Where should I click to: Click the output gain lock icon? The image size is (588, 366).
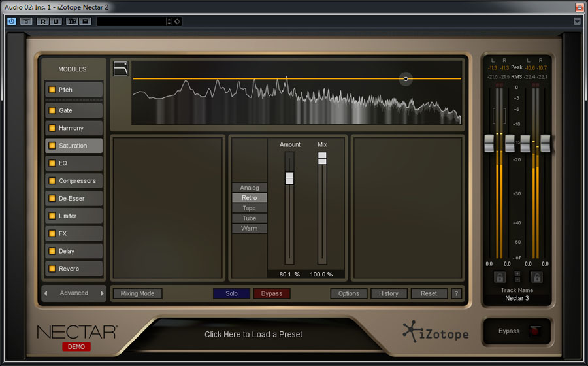click(x=536, y=277)
